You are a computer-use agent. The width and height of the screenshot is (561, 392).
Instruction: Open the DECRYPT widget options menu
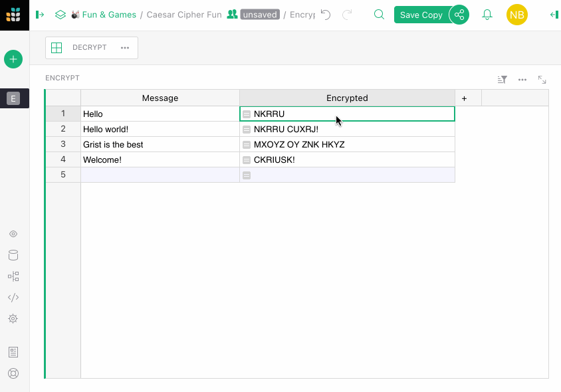coord(124,47)
